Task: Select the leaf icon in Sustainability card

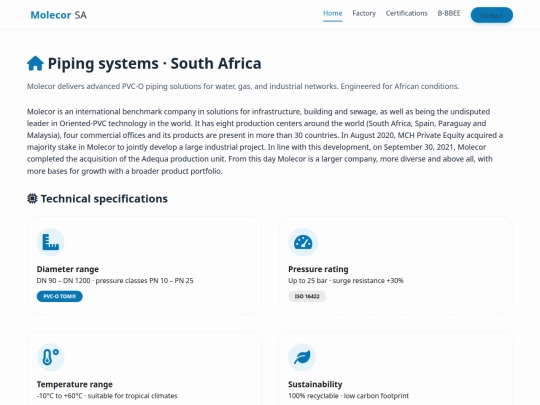Action: click(x=302, y=357)
